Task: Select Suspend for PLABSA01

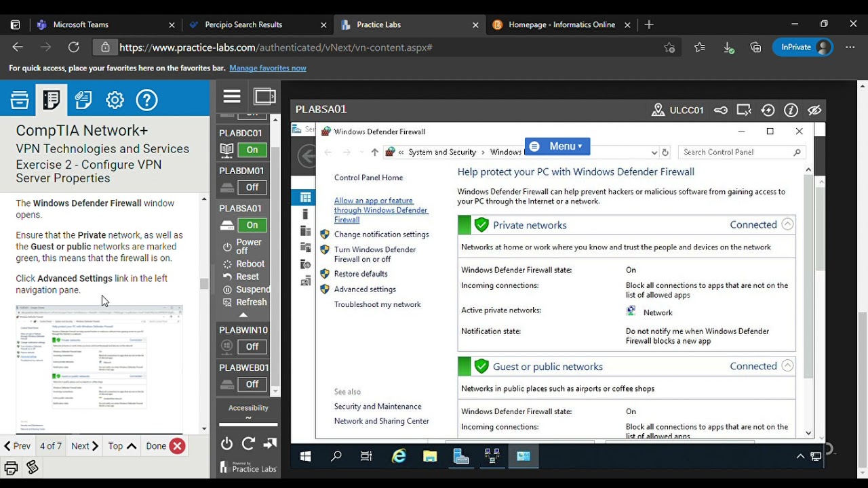Action: 246,289
